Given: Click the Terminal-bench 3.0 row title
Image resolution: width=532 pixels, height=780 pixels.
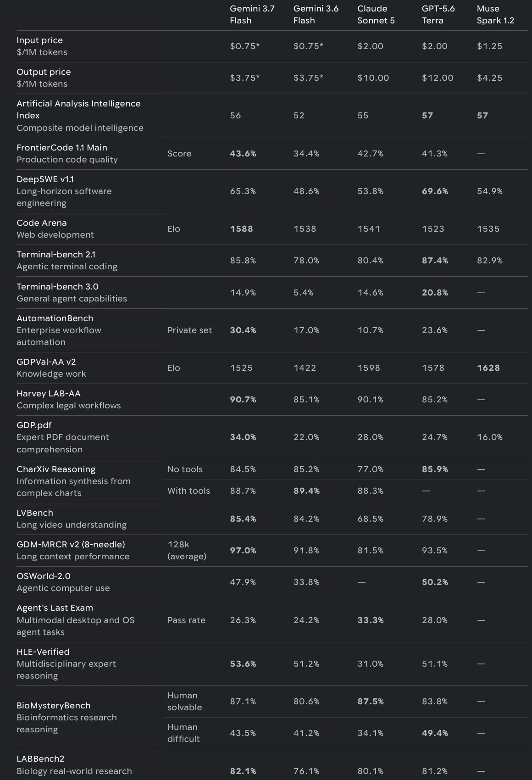Looking at the screenshot, I should click(x=57, y=287).
